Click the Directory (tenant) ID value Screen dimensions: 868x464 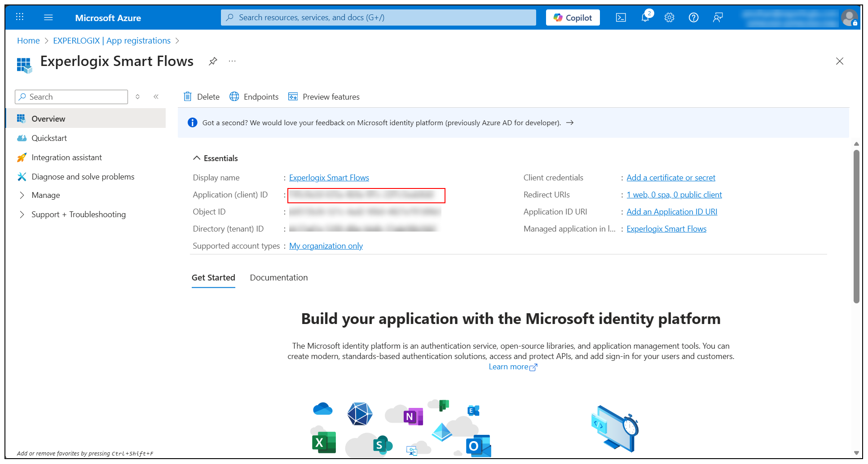click(363, 228)
